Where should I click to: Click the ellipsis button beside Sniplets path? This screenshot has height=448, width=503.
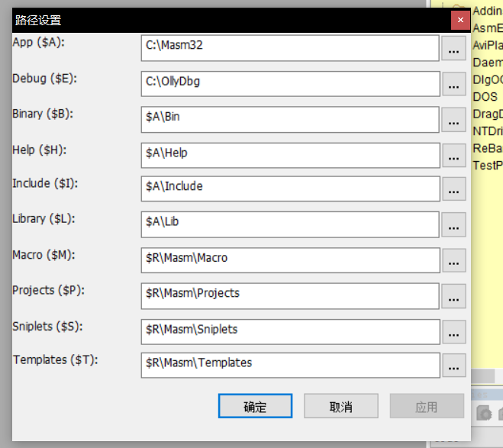click(454, 331)
